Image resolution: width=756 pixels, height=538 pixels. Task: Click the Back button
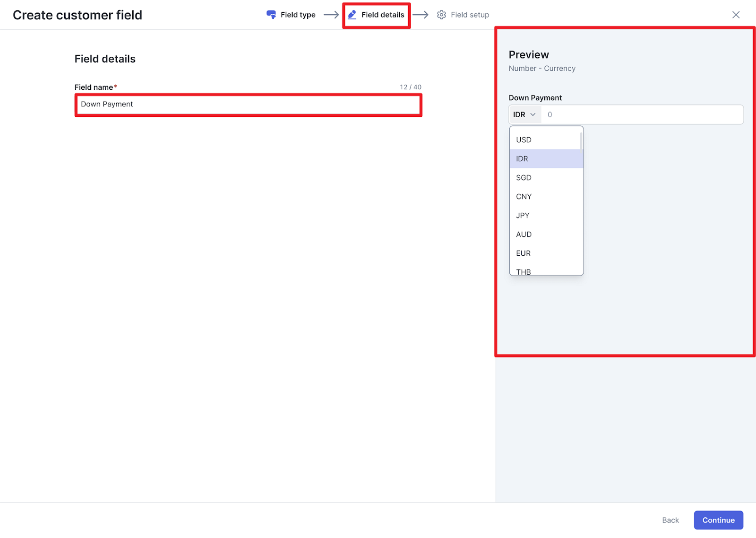coord(670,520)
